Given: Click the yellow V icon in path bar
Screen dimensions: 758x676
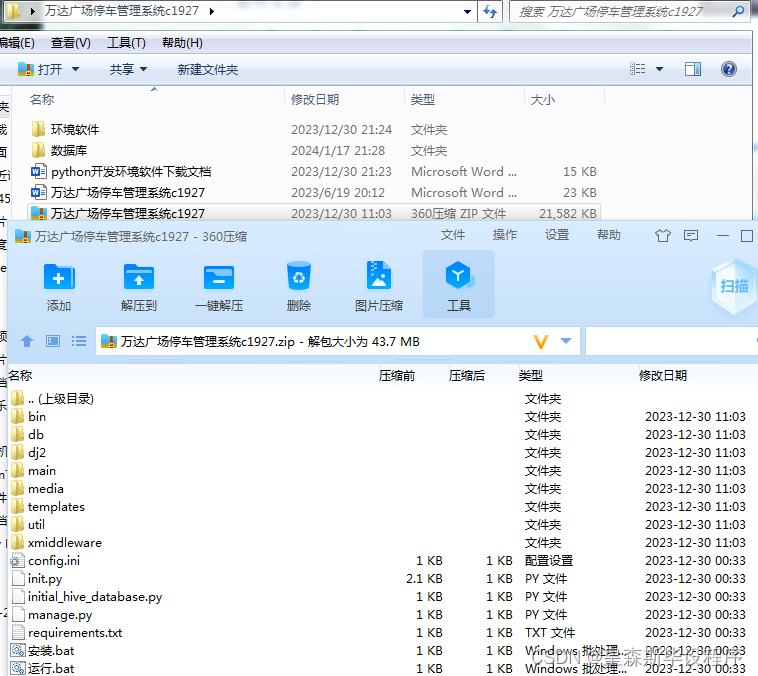Looking at the screenshot, I should 540,342.
